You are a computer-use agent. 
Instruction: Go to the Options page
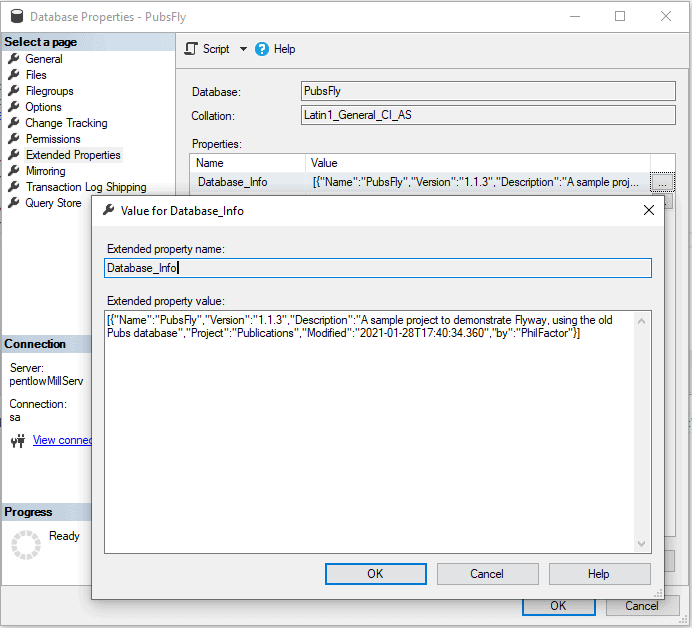(43, 107)
